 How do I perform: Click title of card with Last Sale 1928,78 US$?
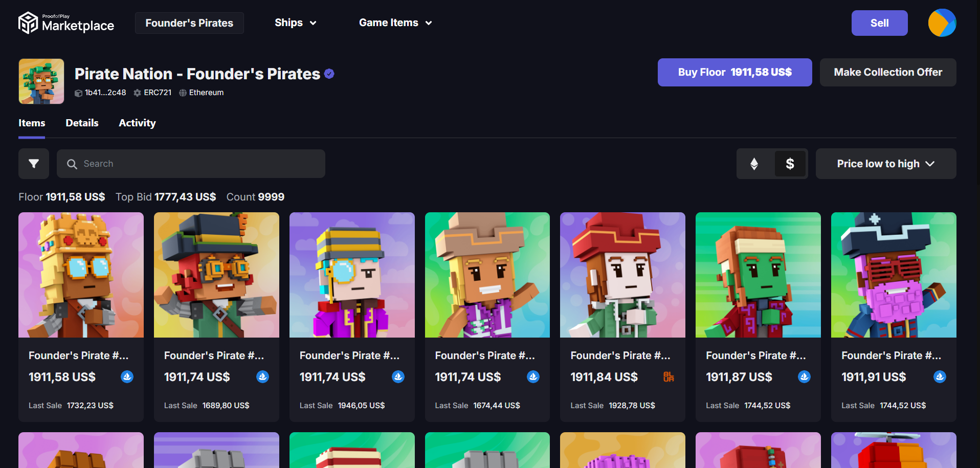point(620,355)
